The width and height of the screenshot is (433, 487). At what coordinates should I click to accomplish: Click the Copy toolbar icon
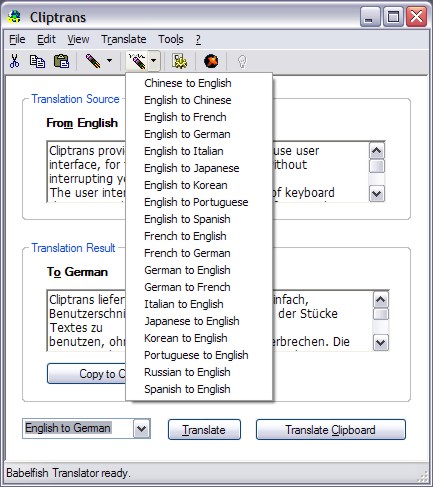coord(37,61)
